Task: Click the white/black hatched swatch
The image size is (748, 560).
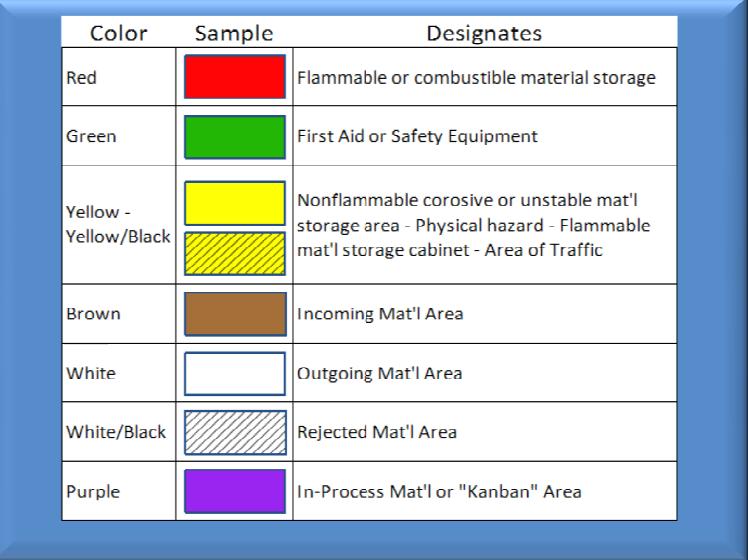Action: tap(235, 432)
